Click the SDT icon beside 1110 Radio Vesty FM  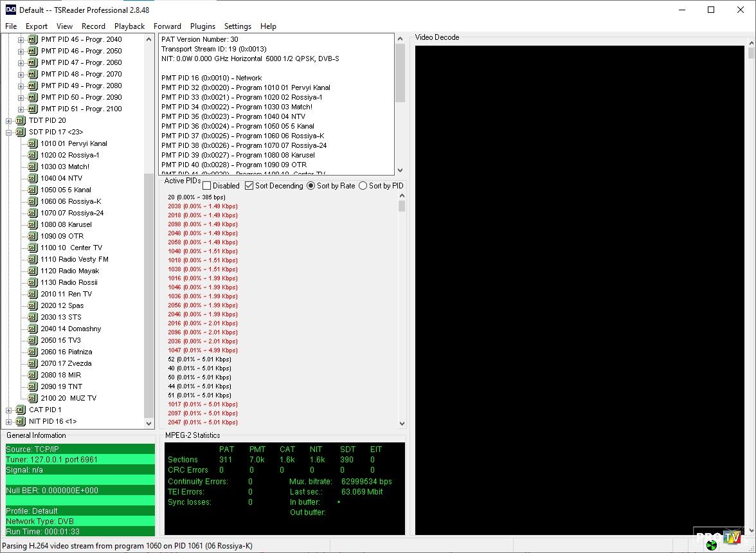coord(33,259)
